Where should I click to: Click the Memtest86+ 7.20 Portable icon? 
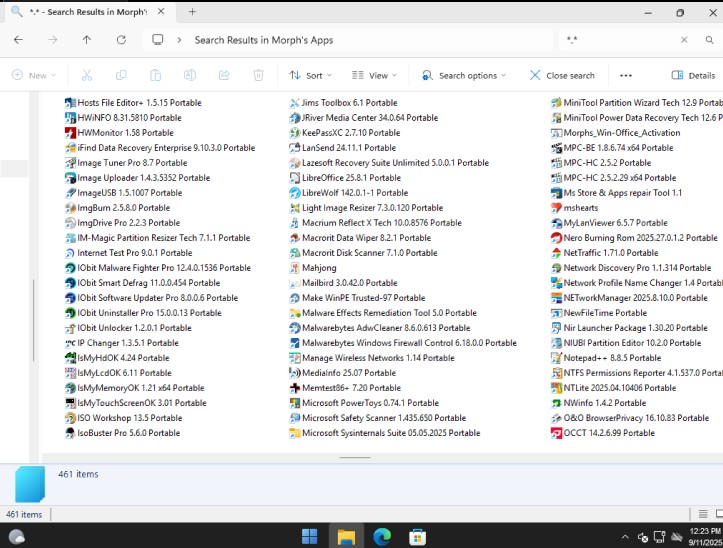295,388
